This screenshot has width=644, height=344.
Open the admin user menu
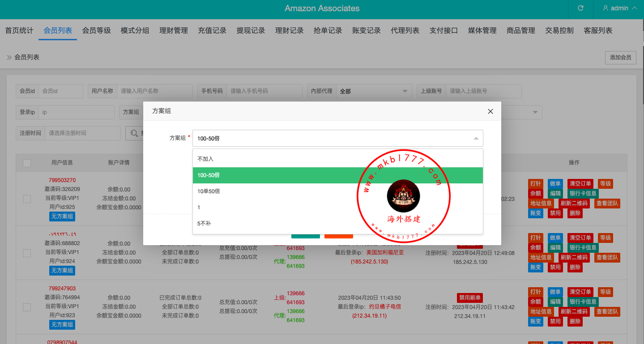coord(620,8)
